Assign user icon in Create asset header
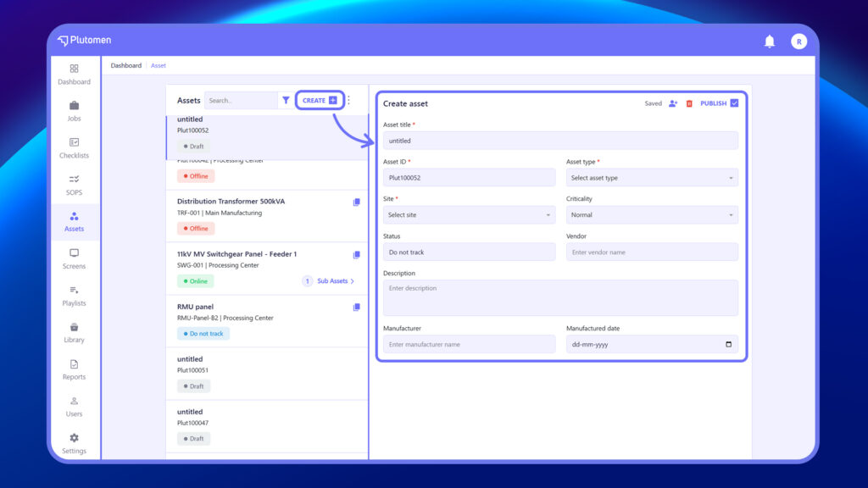This screenshot has height=488, width=868. [x=673, y=103]
